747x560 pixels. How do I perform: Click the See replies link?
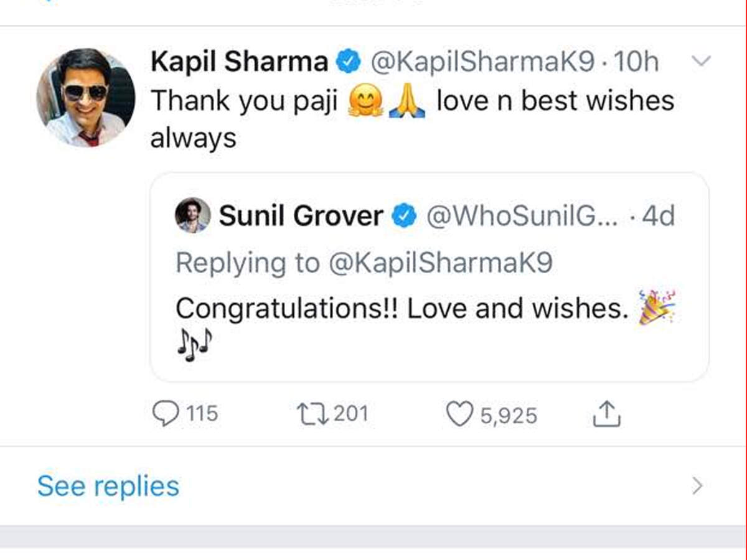click(108, 487)
